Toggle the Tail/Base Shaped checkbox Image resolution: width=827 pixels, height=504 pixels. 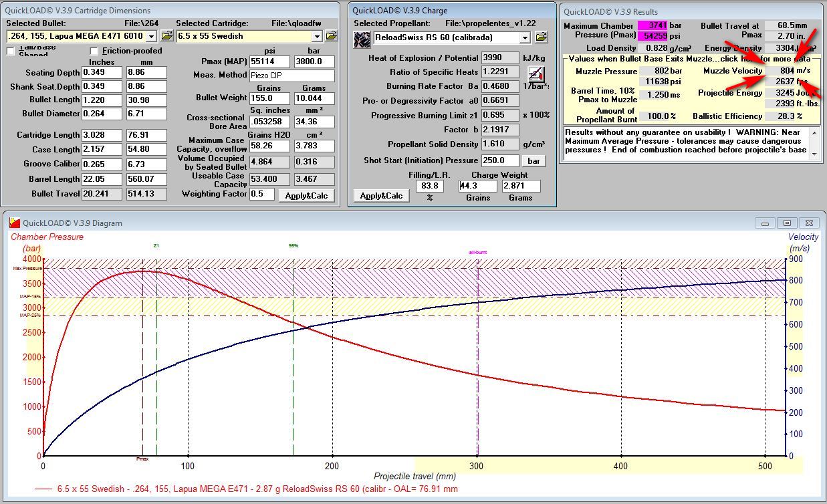click(x=11, y=51)
